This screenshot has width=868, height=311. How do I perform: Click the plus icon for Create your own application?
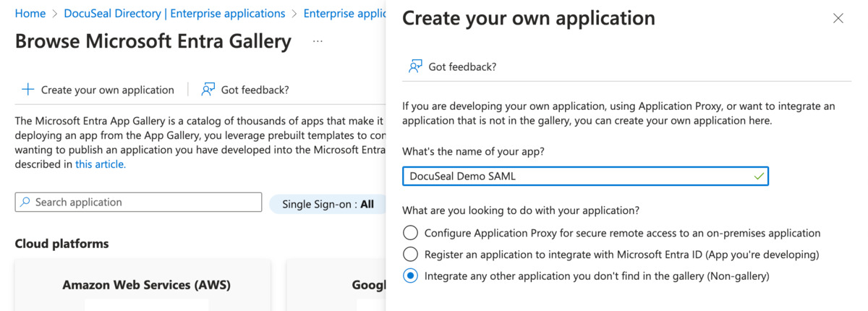(x=27, y=90)
